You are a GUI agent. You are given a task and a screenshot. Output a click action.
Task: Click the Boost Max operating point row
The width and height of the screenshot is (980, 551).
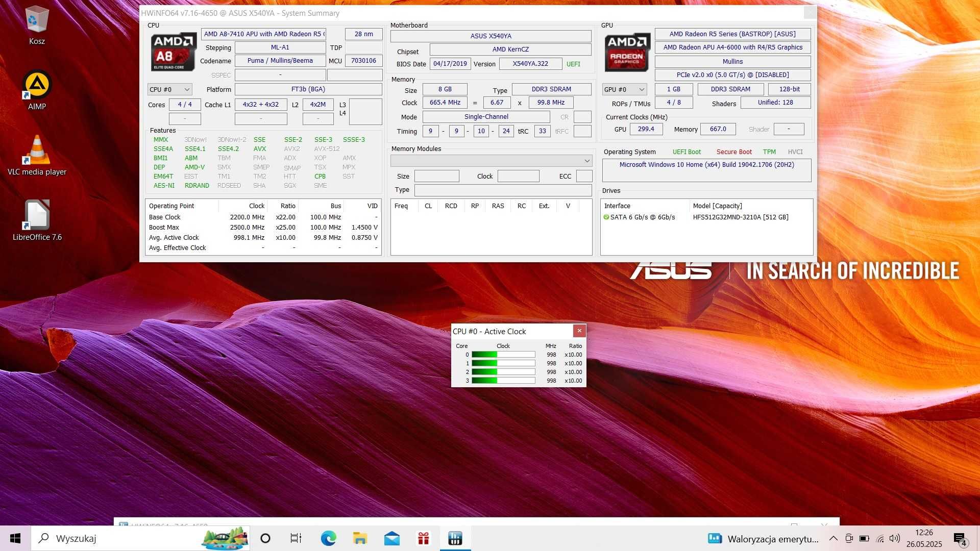coord(263,228)
